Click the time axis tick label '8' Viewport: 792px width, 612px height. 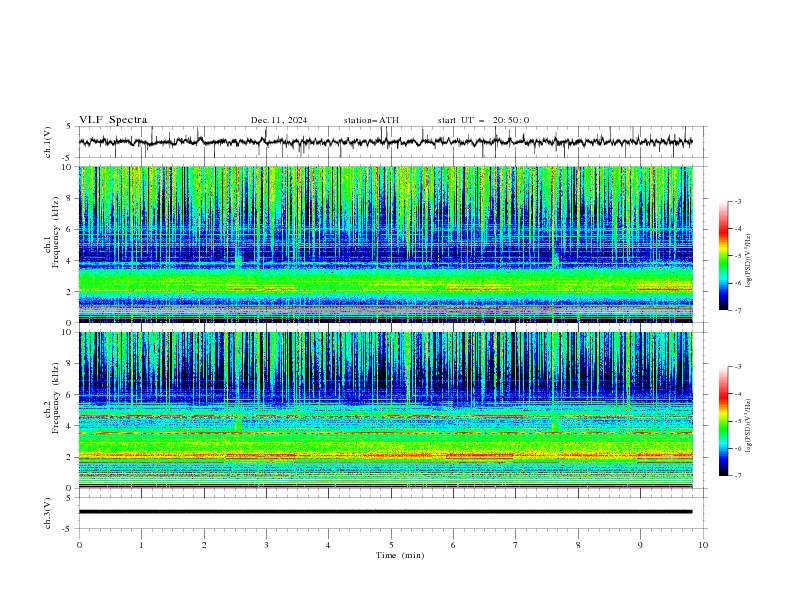point(578,545)
